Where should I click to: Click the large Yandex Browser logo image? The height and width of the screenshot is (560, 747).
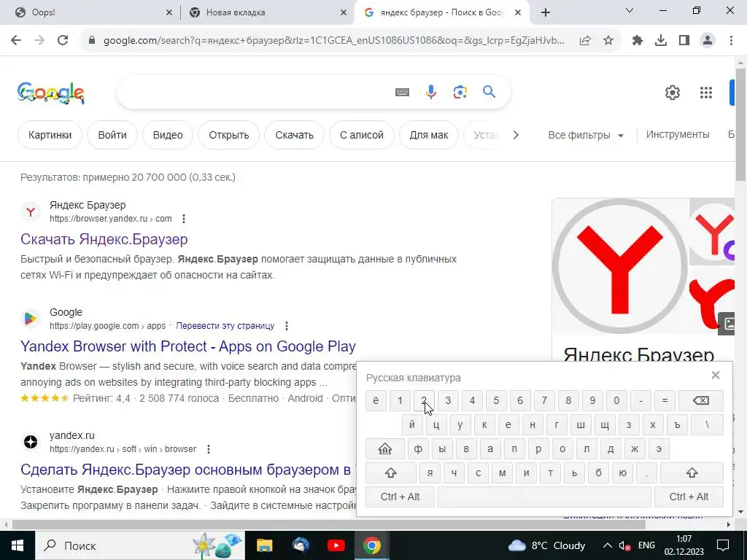[620, 265]
